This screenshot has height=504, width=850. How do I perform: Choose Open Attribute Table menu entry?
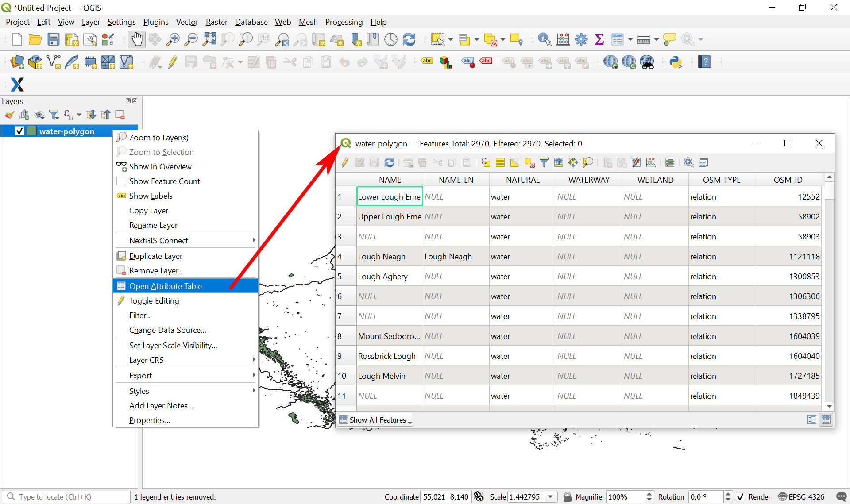[165, 286]
